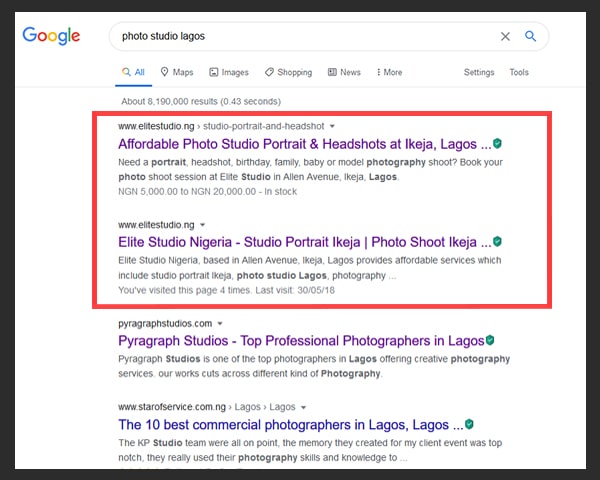This screenshot has height=480, width=600.
Task: Open Pyragraph Studios Top Professional Photographers link
Action: pos(301,340)
